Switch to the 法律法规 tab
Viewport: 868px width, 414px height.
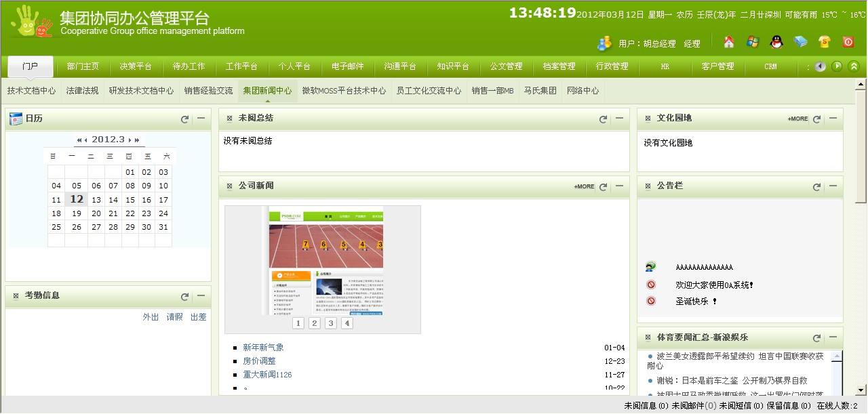82,91
